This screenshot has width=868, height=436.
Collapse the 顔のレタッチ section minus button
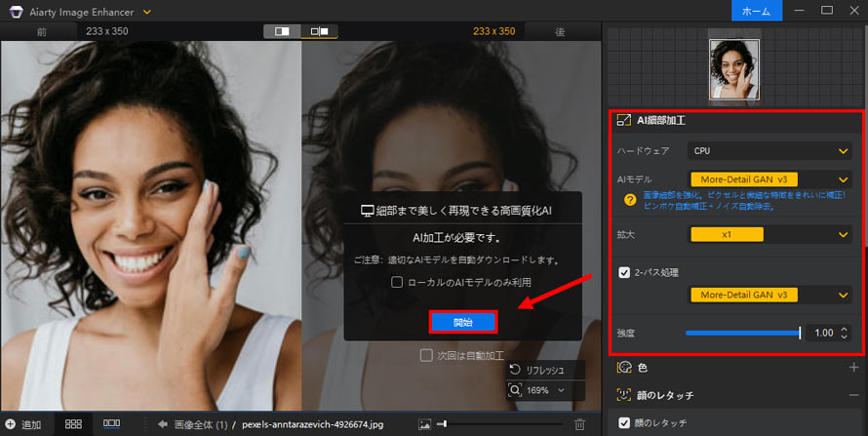(853, 395)
